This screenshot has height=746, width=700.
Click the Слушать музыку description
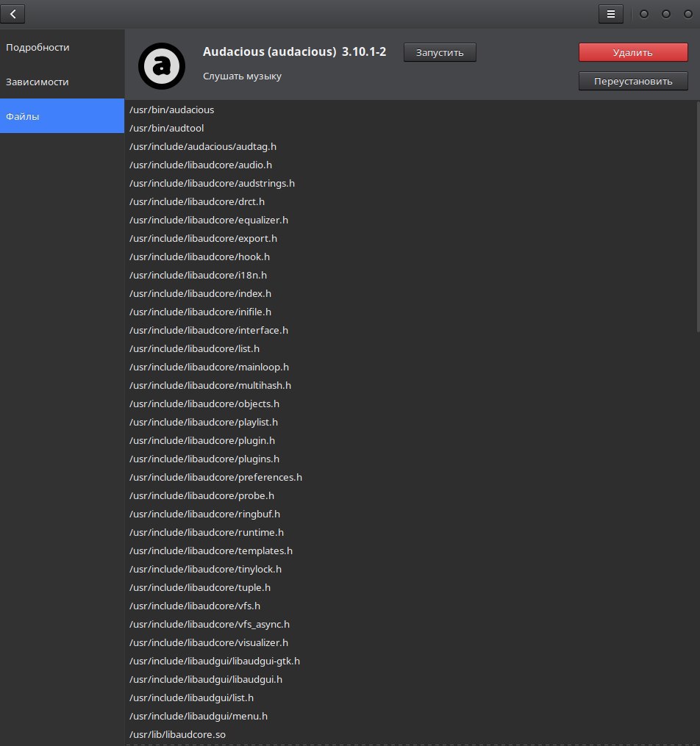tap(242, 76)
